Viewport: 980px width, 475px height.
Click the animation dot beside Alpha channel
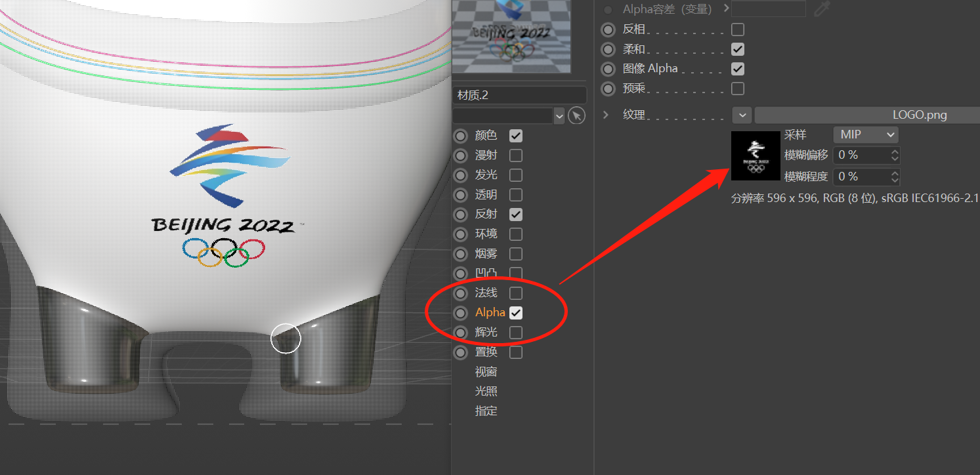pos(461,313)
